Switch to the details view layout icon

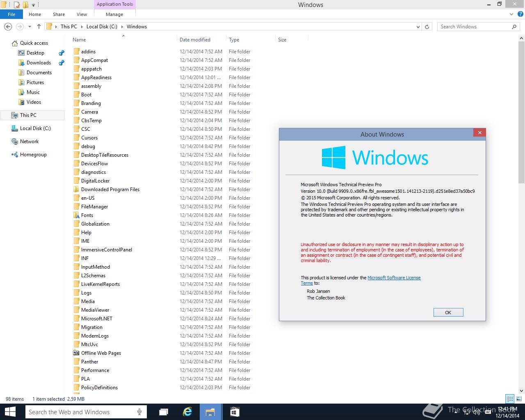[x=510, y=399]
